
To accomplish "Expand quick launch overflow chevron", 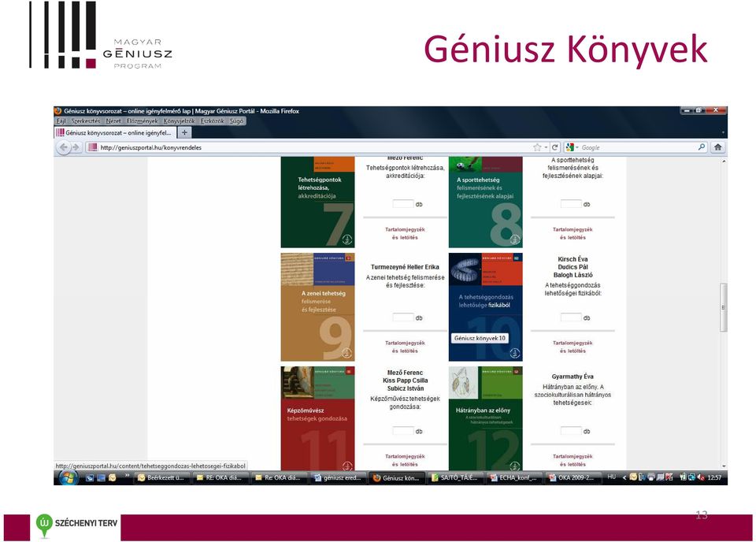I will click(128, 477).
